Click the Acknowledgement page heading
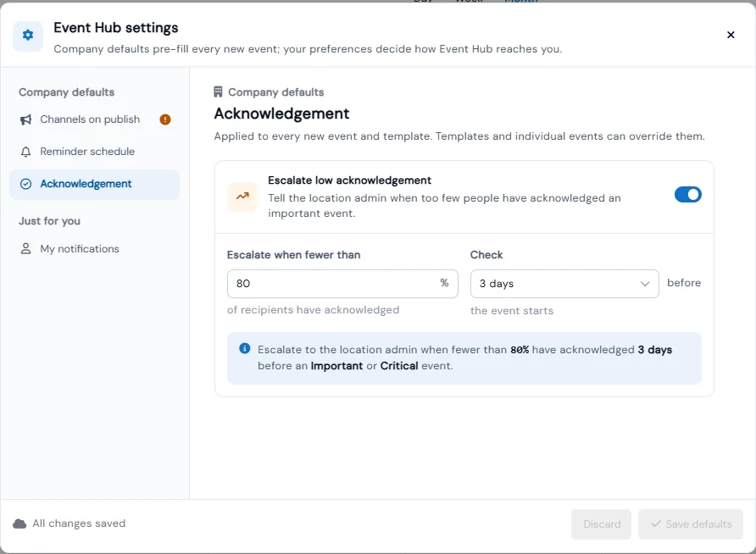This screenshot has width=756, height=554. coord(281,114)
